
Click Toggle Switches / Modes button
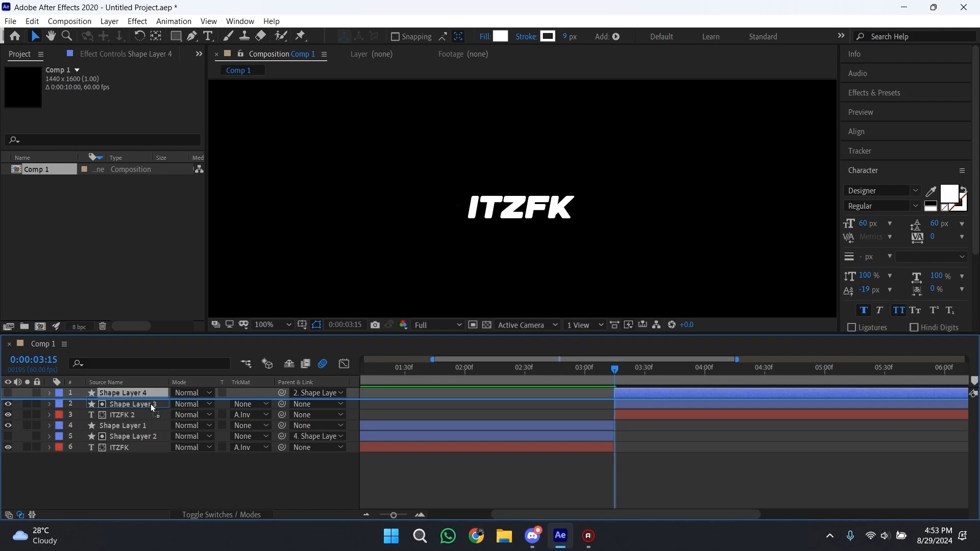(x=221, y=515)
